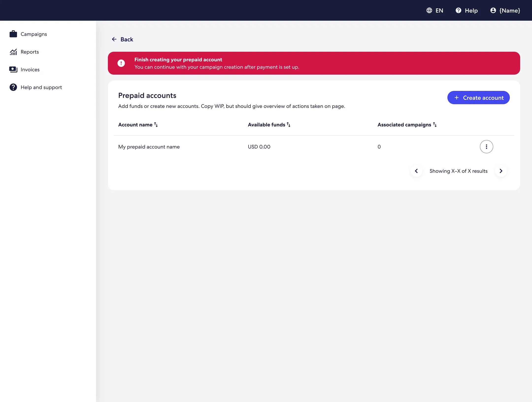Click the user profile avatar icon

click(x=493, y=10)
